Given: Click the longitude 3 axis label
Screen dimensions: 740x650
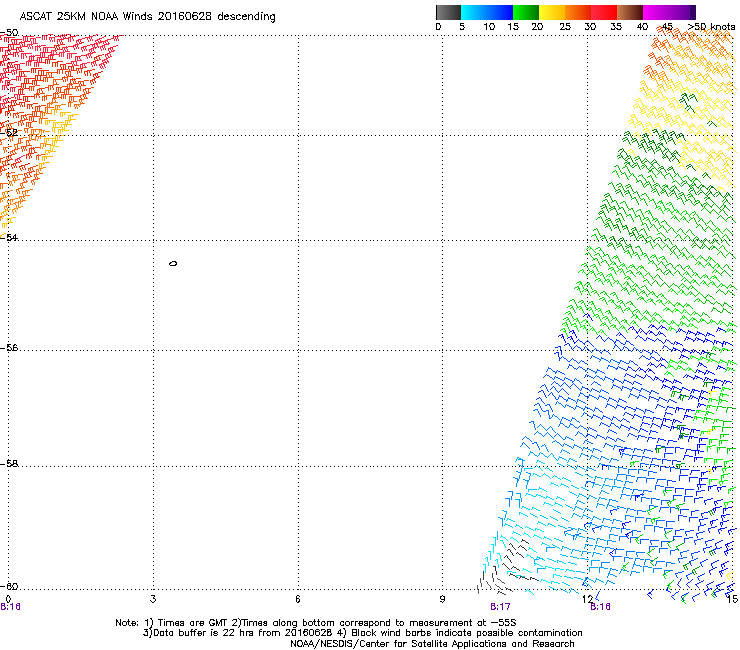Looking at the screenshot, I should point(153,599).
